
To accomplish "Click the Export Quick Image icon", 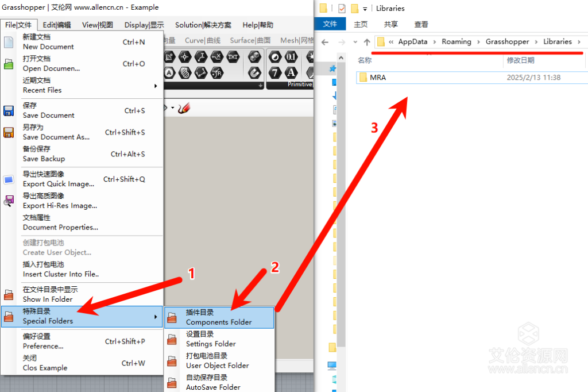I will coord(9,179).
